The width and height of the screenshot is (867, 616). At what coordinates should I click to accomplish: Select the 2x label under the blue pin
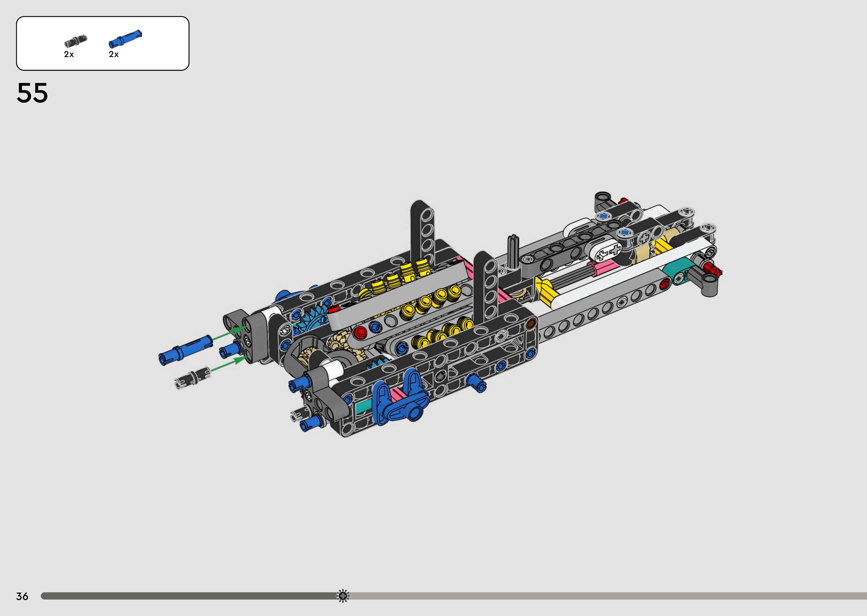tap(113, 54)
